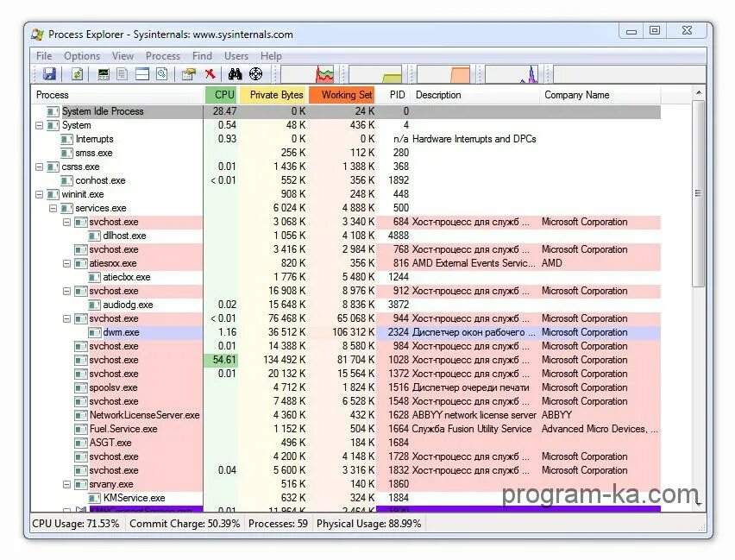Viewport: 735px width, 560px height.
Task: Select svchost.exe with CPU 54.61
Action: tap(346, 360)
